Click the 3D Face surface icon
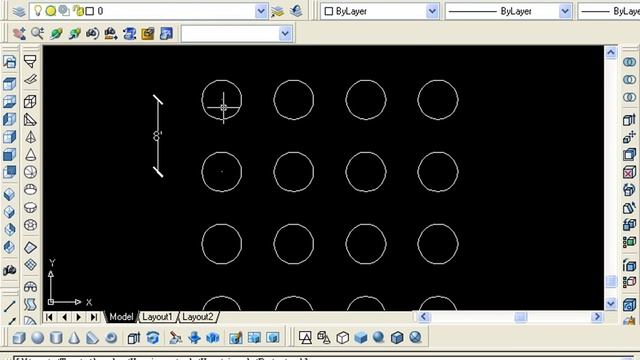The image size is (640, 360). click(30, 79)
